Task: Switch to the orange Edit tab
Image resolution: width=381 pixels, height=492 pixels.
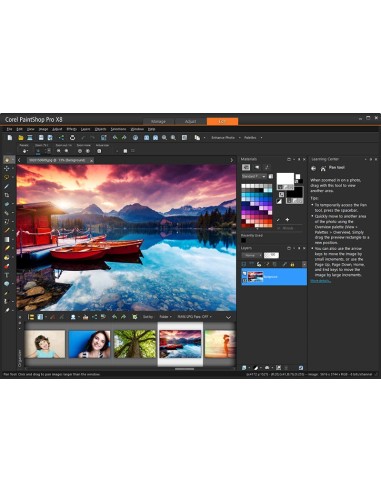Action: click(222, 121)
